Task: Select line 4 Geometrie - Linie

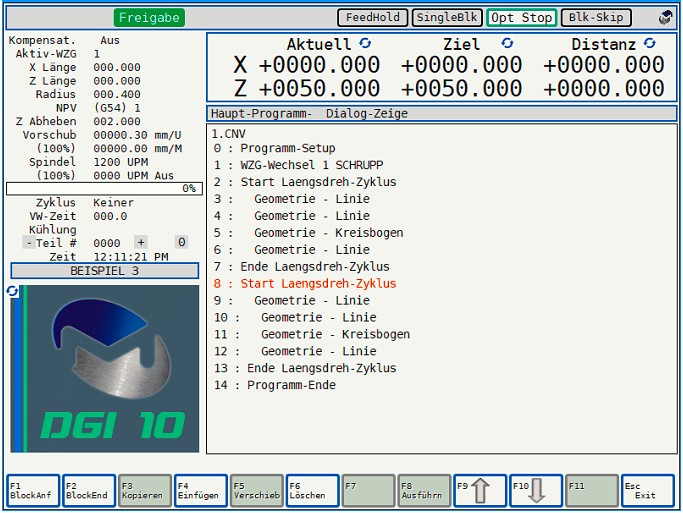Action: [291, 216]
